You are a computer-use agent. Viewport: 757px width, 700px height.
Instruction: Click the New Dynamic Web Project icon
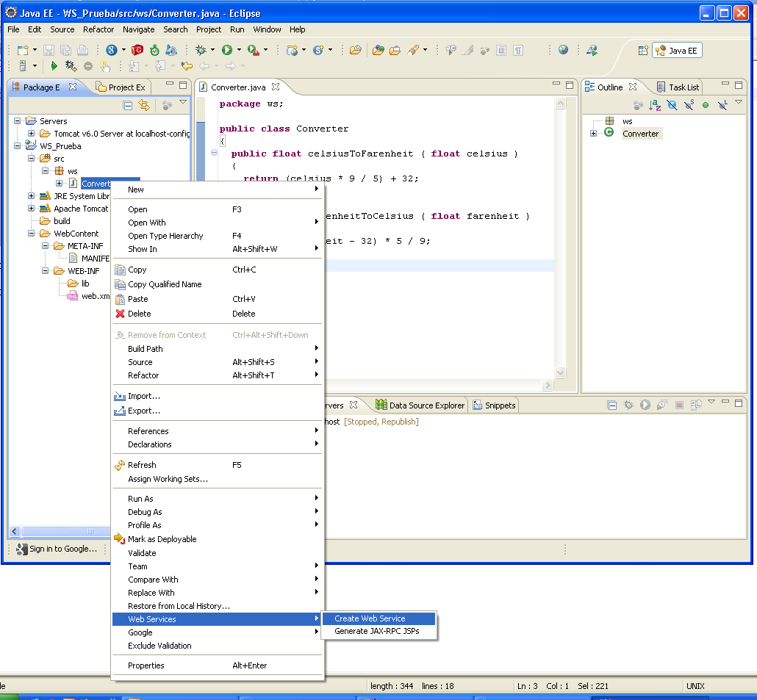point(292,50)
